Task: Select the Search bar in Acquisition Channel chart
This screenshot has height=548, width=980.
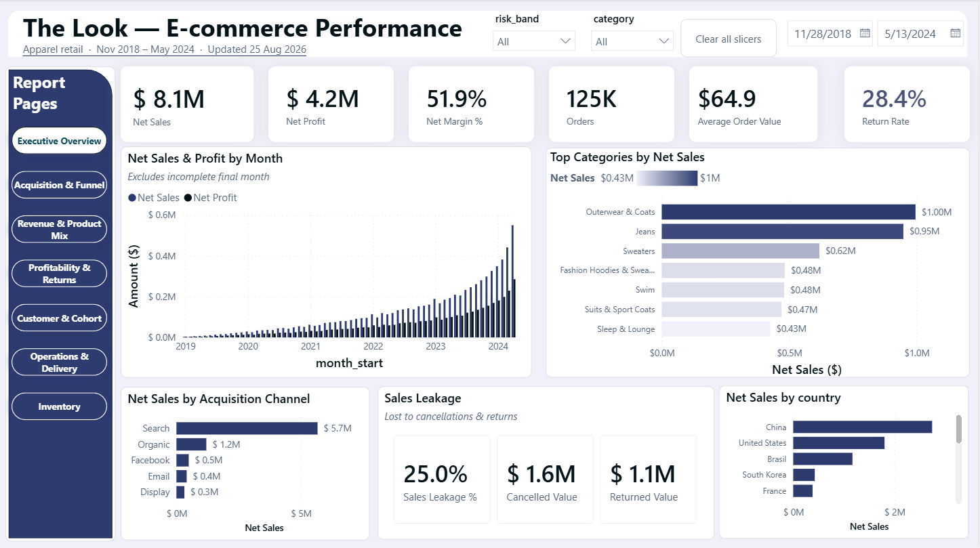Action: (247, 428)
